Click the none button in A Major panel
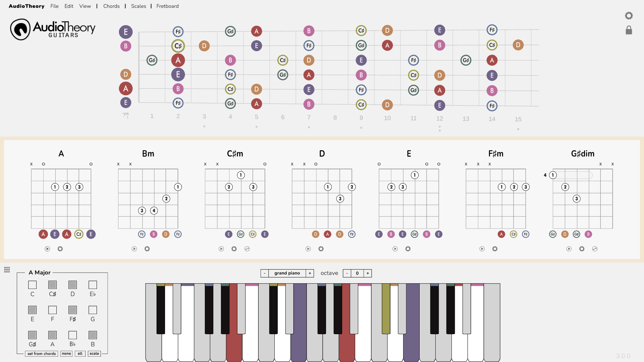This screenshot has width=644, height=362. pos(66,353)
